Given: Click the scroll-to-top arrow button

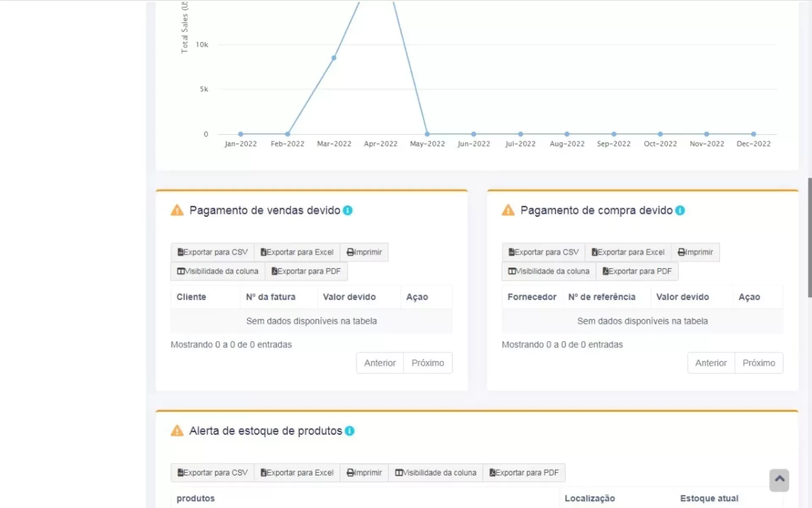Looking at the screenshot, I should tap(779, 480).
